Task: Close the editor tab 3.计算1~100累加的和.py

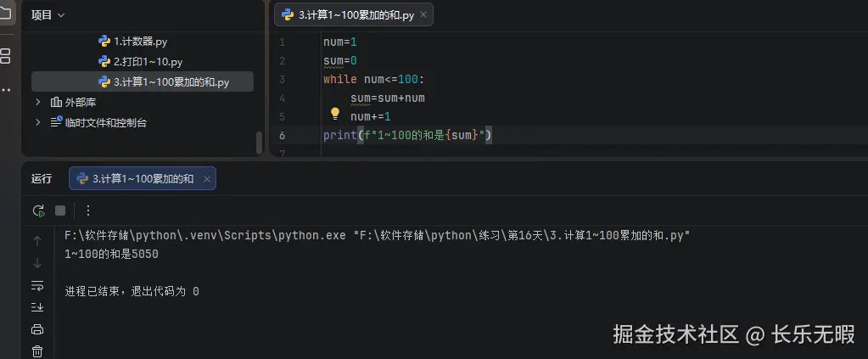Action: [x=423, y=15]
